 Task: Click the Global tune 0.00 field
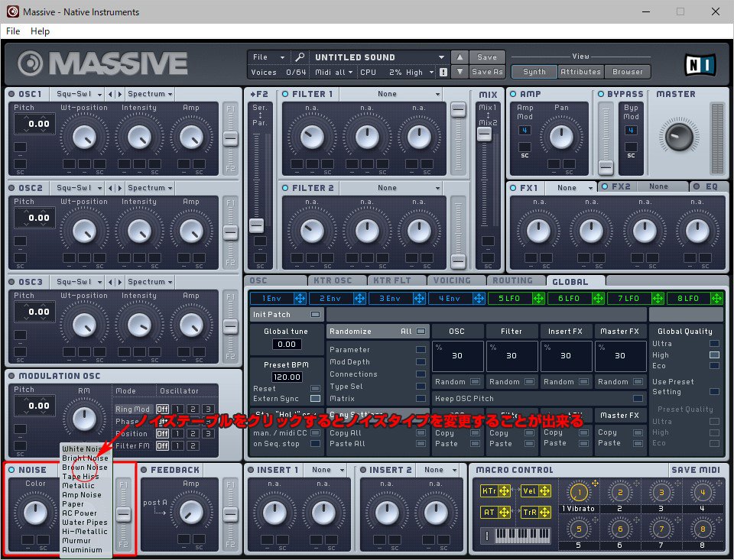click(x=287, y=345)
